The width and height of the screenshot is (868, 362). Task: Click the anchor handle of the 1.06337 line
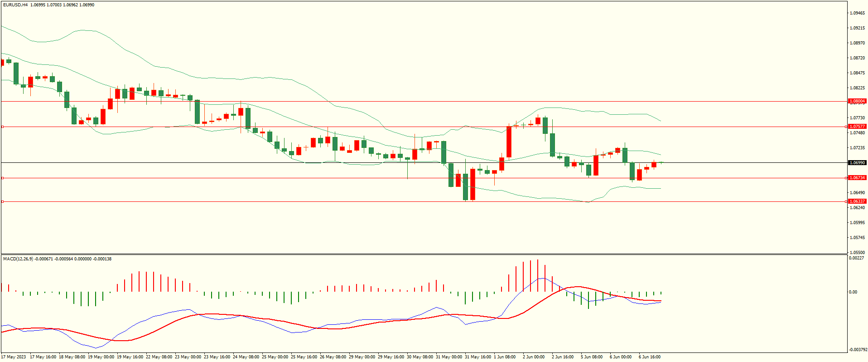coord(2,201)
